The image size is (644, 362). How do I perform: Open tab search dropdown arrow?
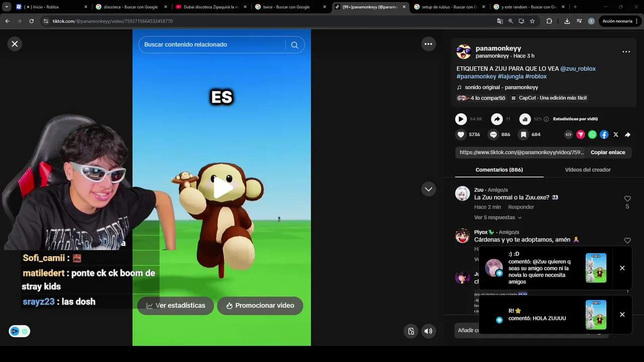click(6, 7)
